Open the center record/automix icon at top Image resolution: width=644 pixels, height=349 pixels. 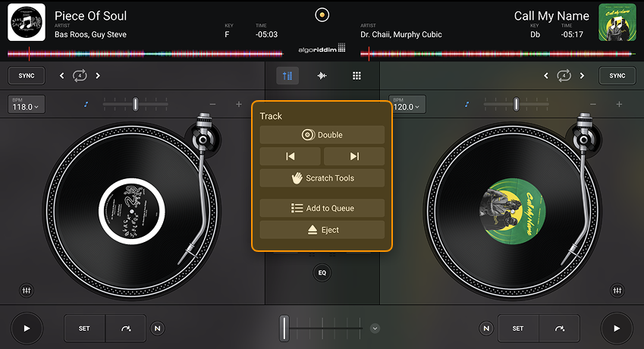322,14
